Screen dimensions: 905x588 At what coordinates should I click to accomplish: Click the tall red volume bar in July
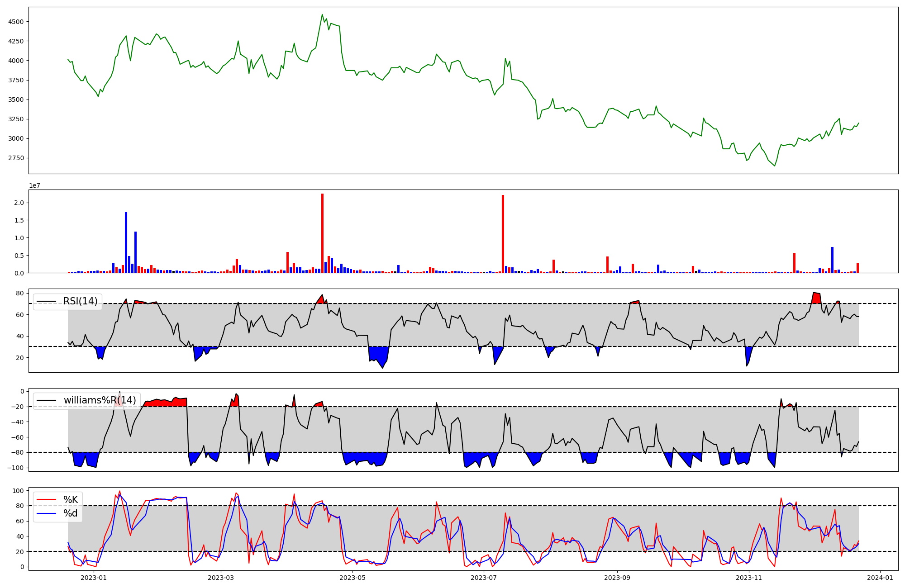[x=503, y=234]
